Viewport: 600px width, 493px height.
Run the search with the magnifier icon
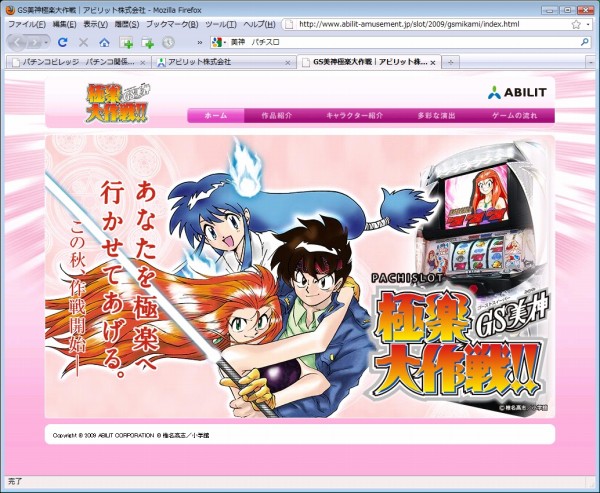pos(585,42)
